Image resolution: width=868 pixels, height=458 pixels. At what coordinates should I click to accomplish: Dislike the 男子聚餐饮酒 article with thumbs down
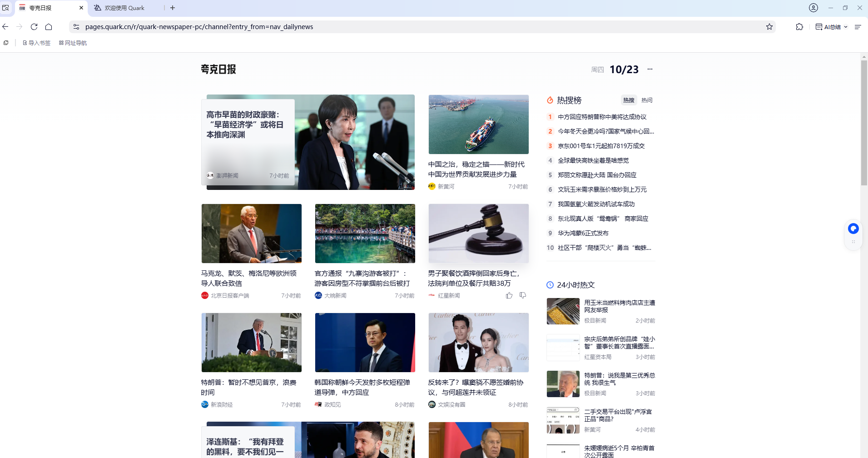point(523,295)
